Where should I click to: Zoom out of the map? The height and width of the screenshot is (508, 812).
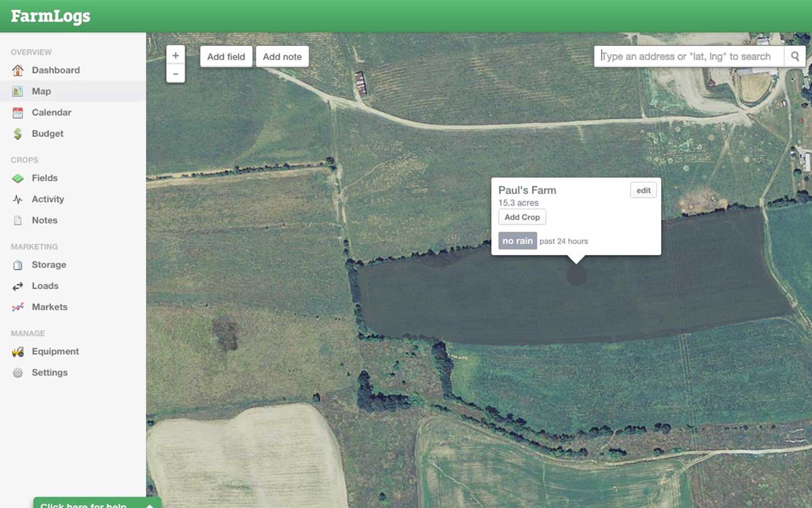176,74
